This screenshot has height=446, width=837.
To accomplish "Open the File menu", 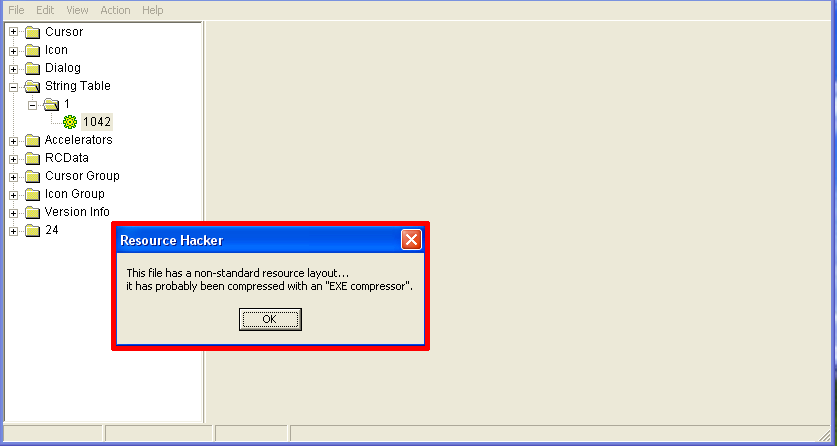I will point(16,10).
